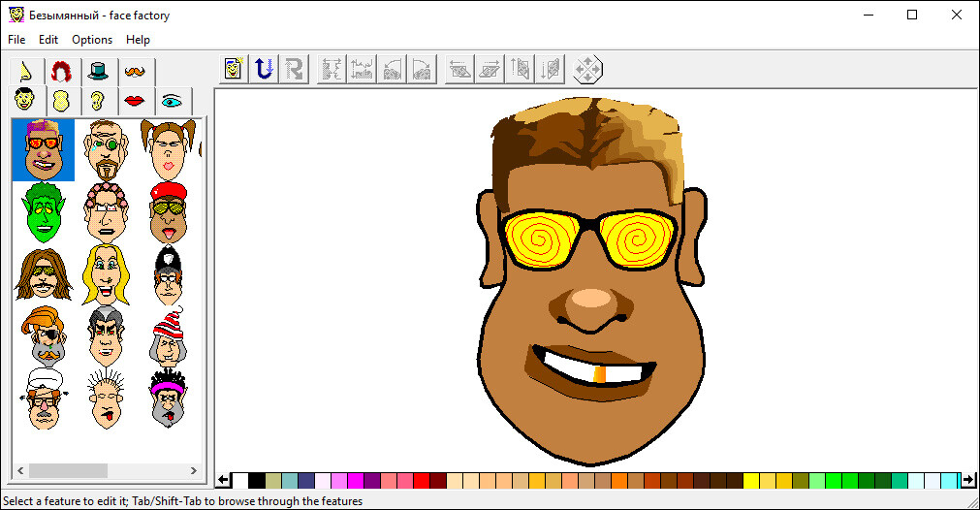Screen dimensions: 980x510
Task: Select the spiral yellow sunglasses on canvas
Action: click(587, 239)
